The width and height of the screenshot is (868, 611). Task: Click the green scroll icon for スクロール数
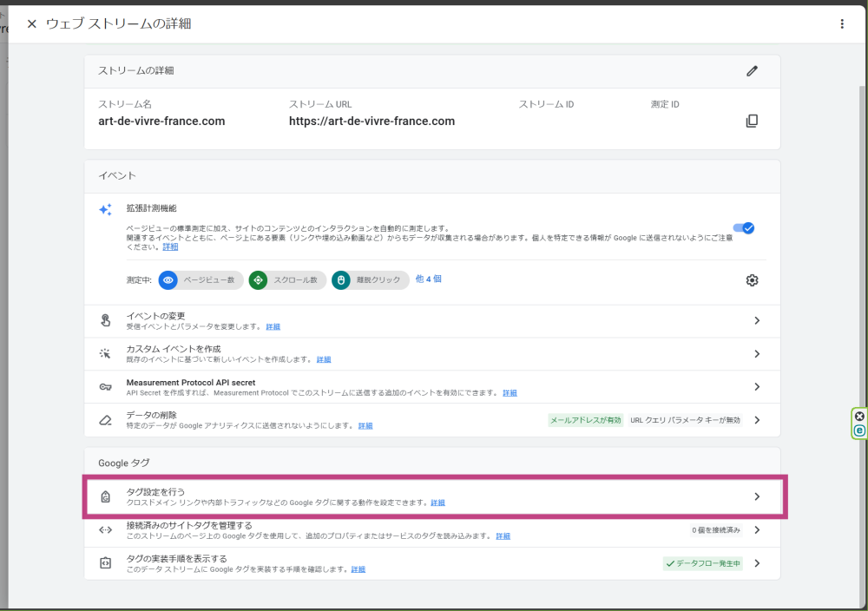point(258,280)
